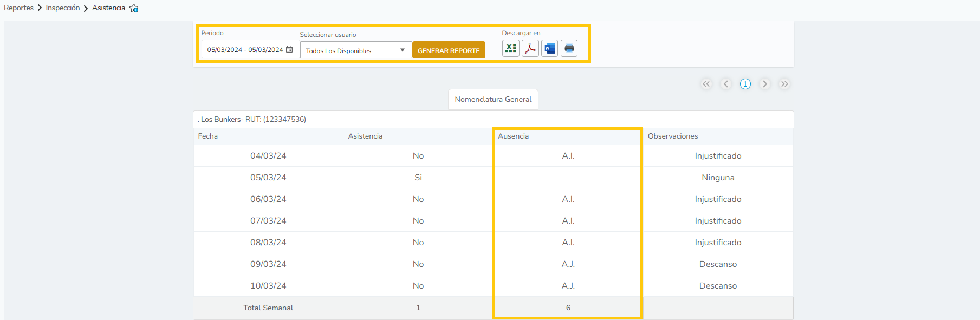
Task: Go to next page of results
Action: [x=765, y=84]
